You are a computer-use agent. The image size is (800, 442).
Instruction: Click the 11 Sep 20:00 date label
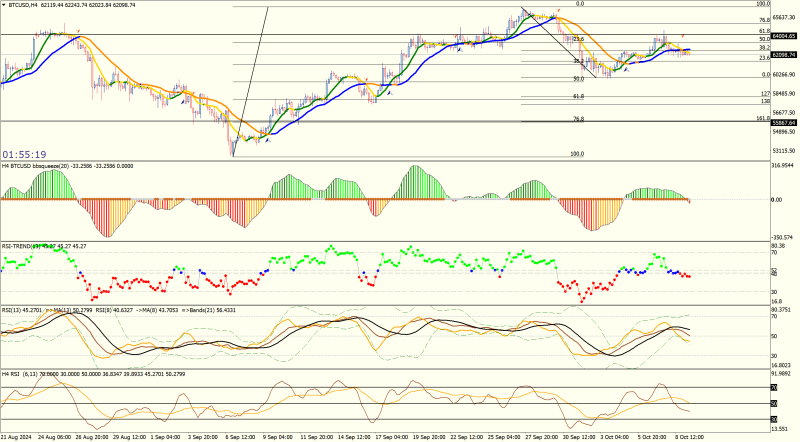tap(317, 437)
